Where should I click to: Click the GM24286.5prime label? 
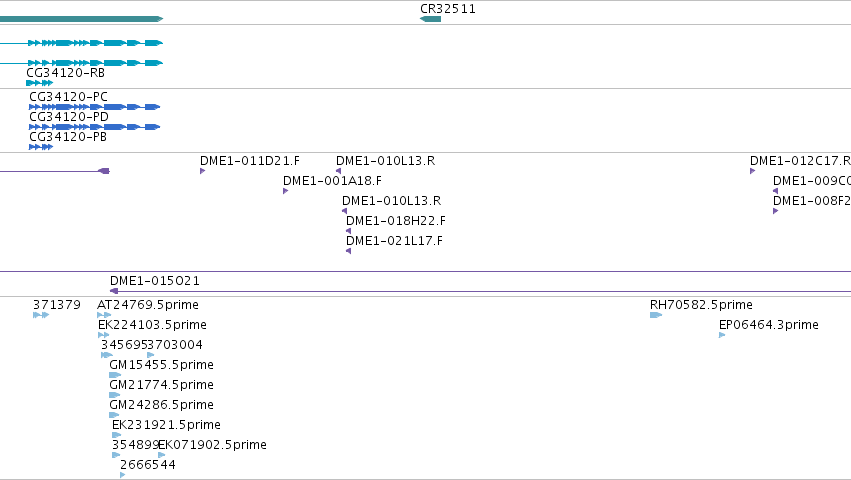tap(161, 406)
